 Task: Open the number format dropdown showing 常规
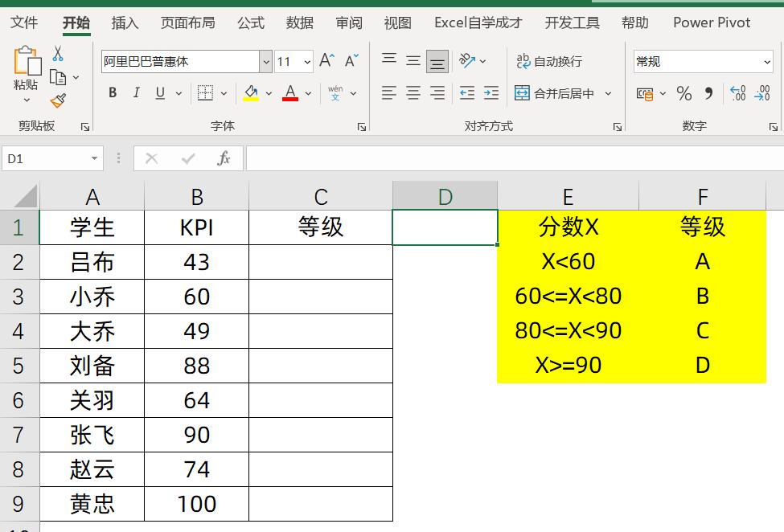703,61
